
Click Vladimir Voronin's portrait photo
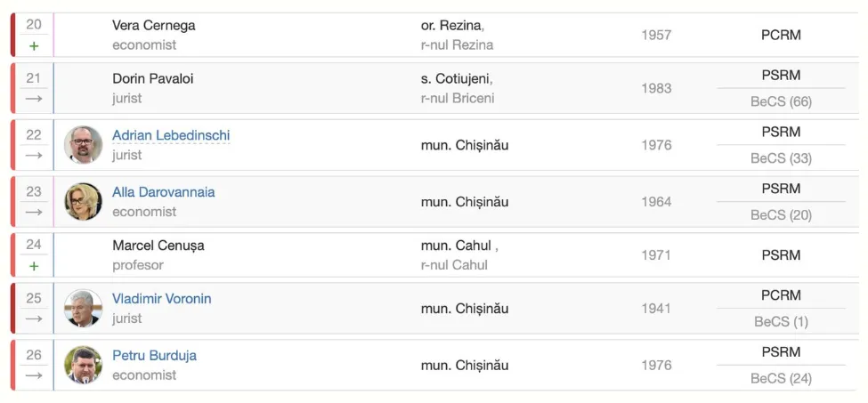83,309
